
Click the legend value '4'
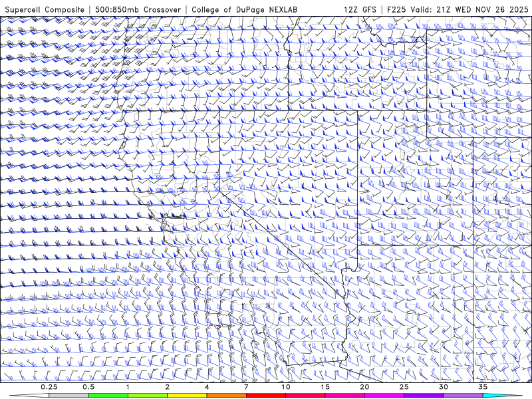pos(207,387)
